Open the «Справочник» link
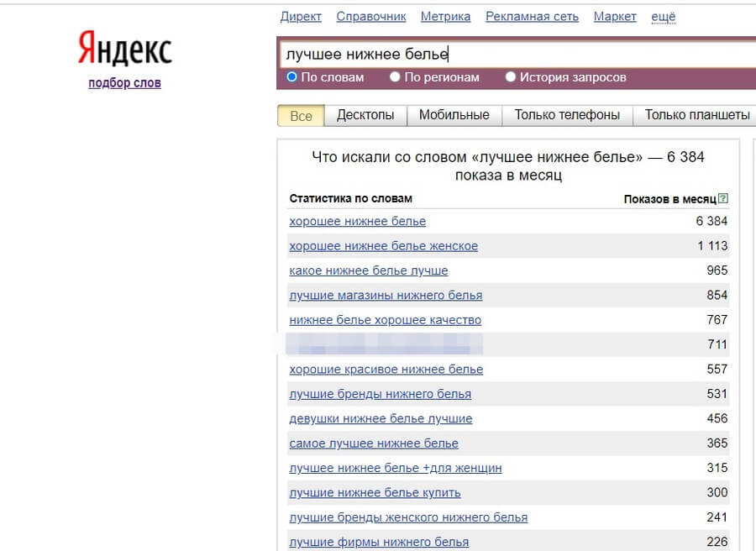The height and width of the screenshot is (551, 756). click(x=370, y=16)
